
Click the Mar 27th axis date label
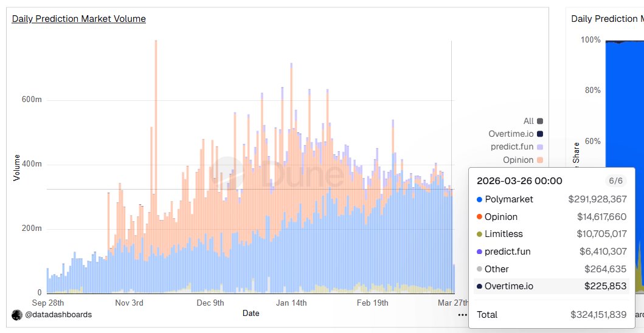[454, 303]
